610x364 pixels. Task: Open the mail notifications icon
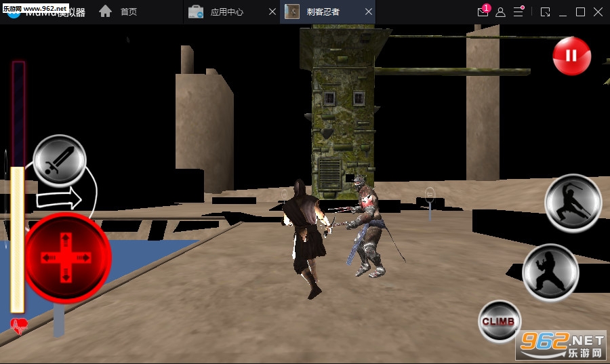[483, 12]
